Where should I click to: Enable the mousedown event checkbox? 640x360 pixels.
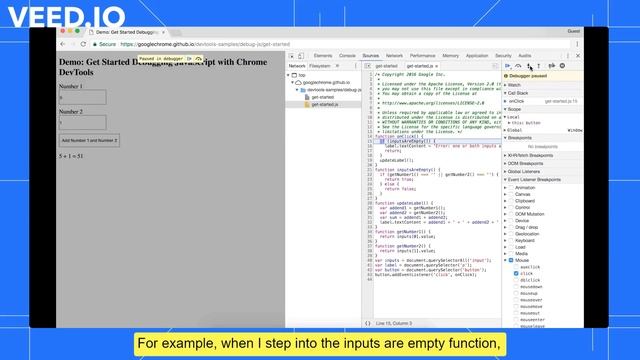tap(516, 287)
